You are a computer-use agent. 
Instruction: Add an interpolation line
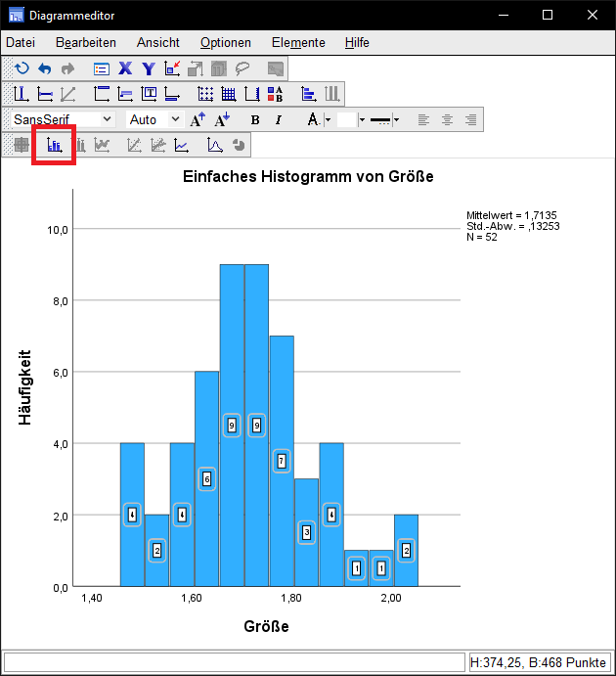coord(181,145)
